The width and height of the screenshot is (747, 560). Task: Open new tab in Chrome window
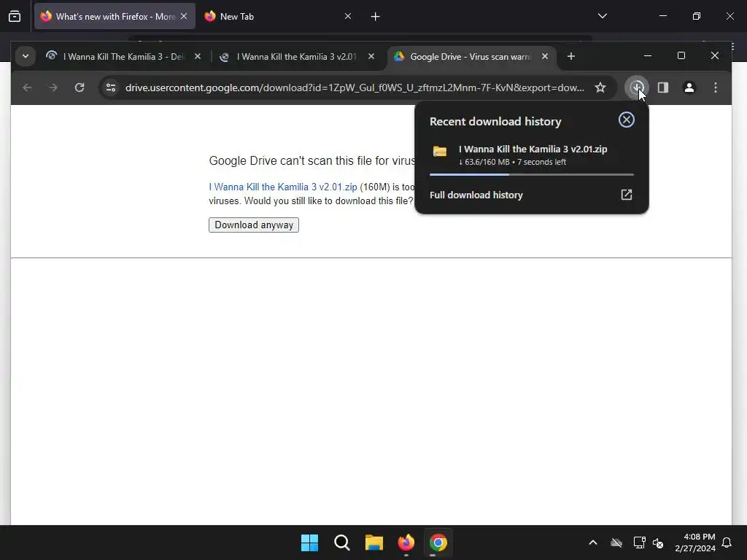570,57
